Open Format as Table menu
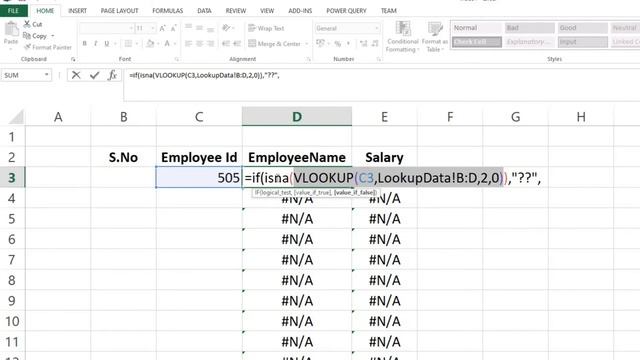640x360 pixels. coord(434,37)
